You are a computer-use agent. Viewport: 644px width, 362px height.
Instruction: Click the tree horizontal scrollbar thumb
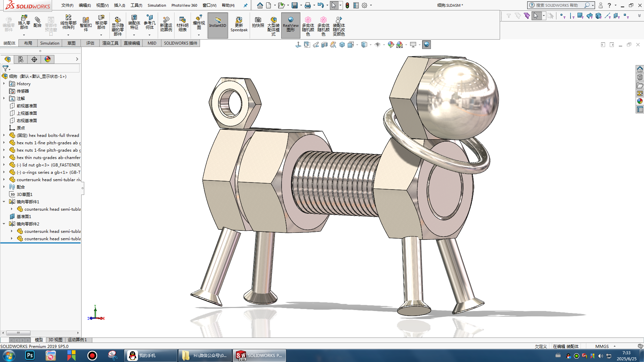click(18, 333)
